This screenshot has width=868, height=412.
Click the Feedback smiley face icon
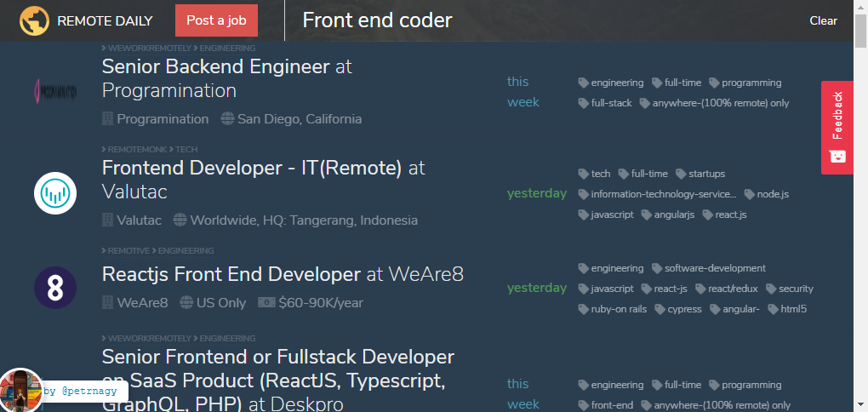[837, 156]
